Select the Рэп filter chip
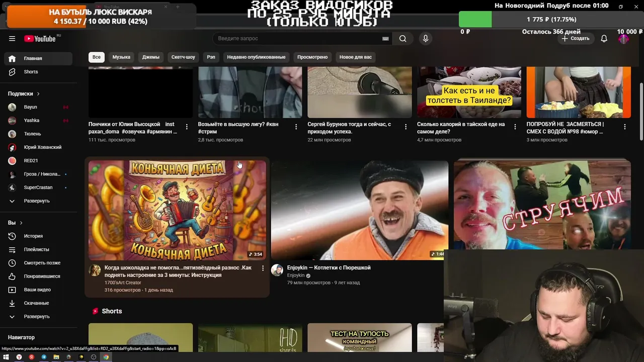 (211, 57)
